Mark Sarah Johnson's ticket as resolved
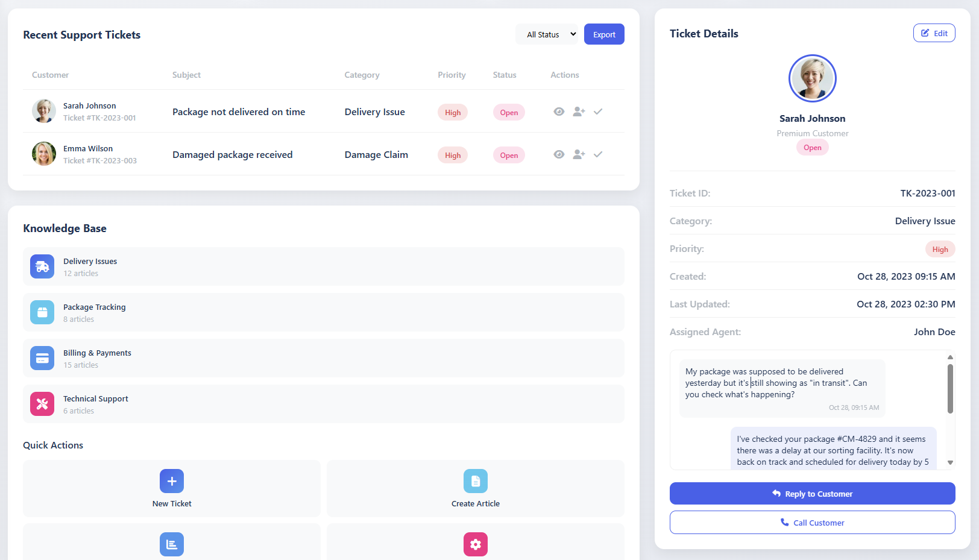The height and width of the screenshot is (560, 979). (x=598, y=112)
